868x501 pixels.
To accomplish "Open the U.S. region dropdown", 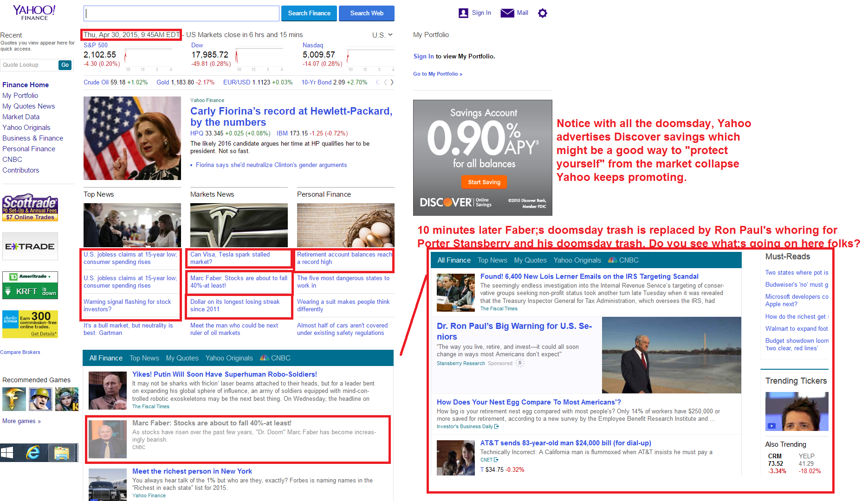I will pyautogui.click(x=382, y=35).
